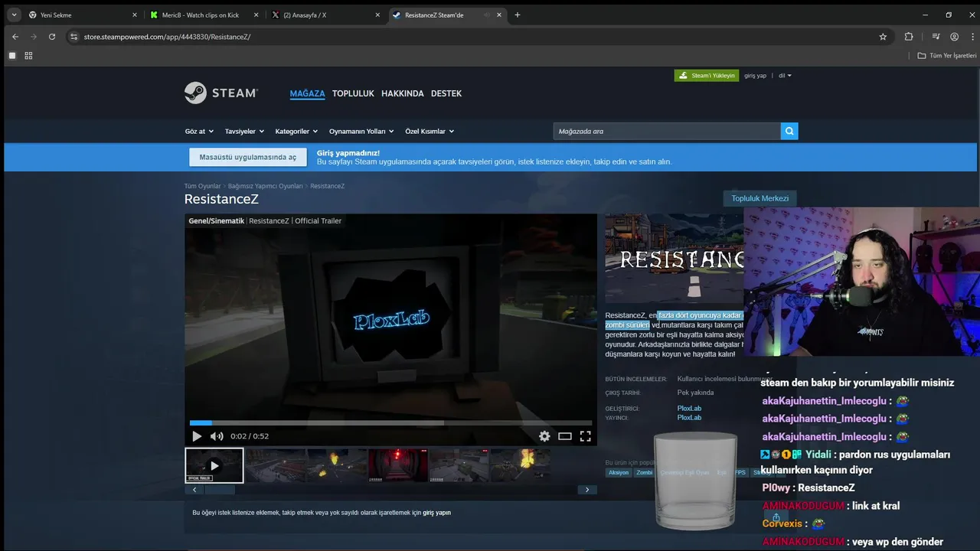Open the Chrome profile icon
Image resolution: width=980 pixels, height=551 pixels.
coord(954,37)
